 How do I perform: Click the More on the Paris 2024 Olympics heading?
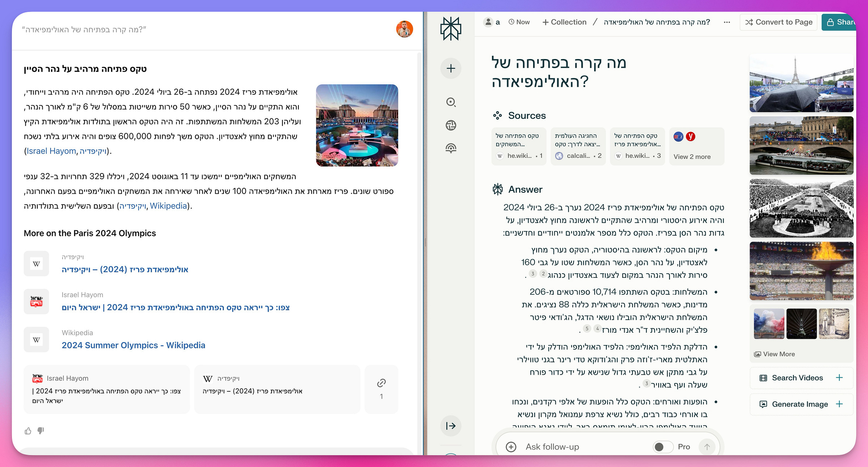pyautogui.click(x=90, y=233)
